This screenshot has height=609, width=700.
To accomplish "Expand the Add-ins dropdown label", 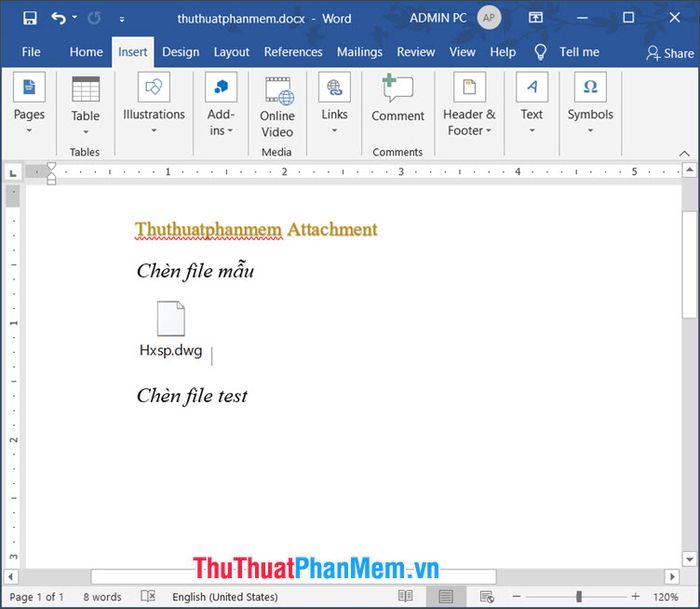I will [x=221, y=130].
